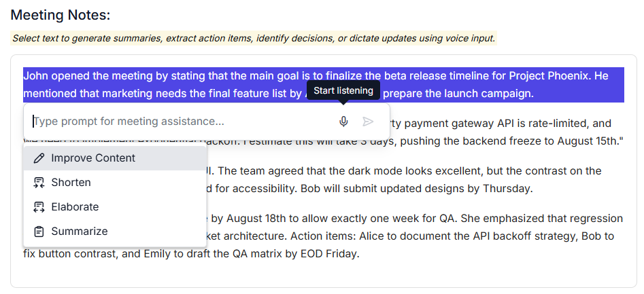Click the send arrow icon in prompt box

[x=368, y=122]
